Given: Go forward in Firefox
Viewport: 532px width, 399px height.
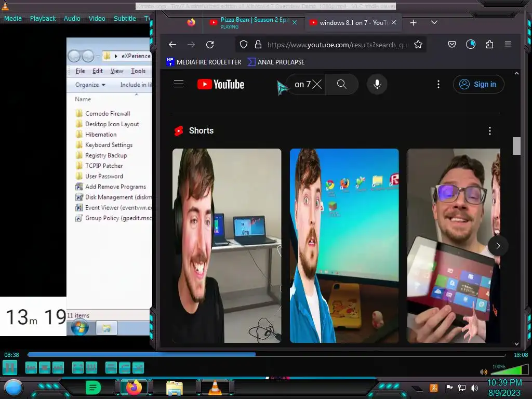Looking at the screenshot, I should [x=191, y=45].
